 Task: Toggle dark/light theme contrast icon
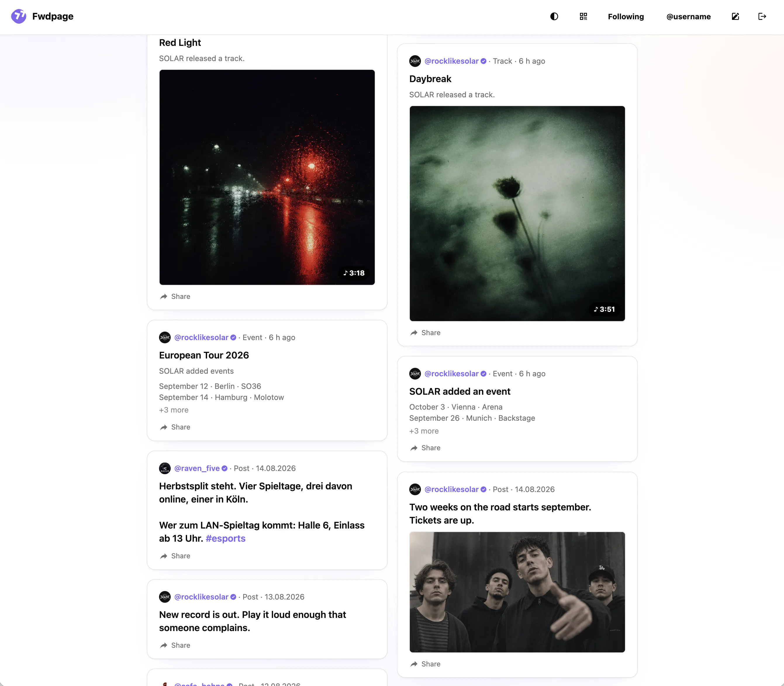(554, 16)
